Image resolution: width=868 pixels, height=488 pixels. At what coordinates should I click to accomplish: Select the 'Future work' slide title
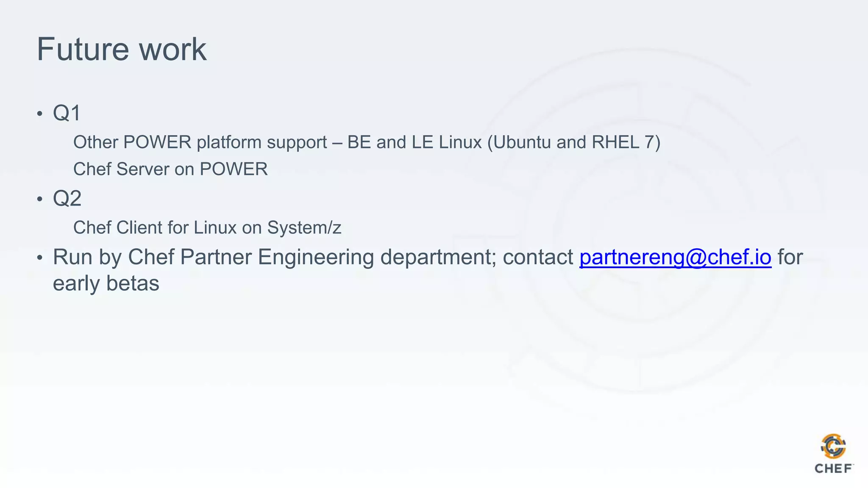pyautogui.click(x=122, y=49)
